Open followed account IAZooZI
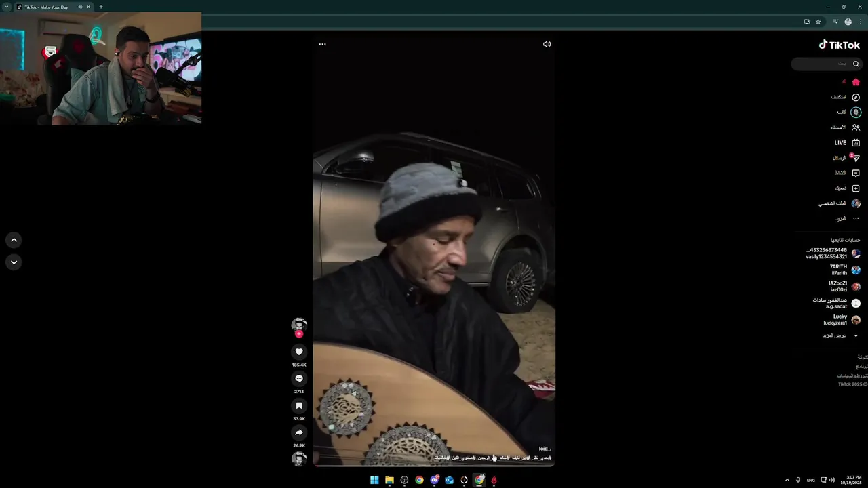Screen dimensions: 868x488 (x=844, y=287)
